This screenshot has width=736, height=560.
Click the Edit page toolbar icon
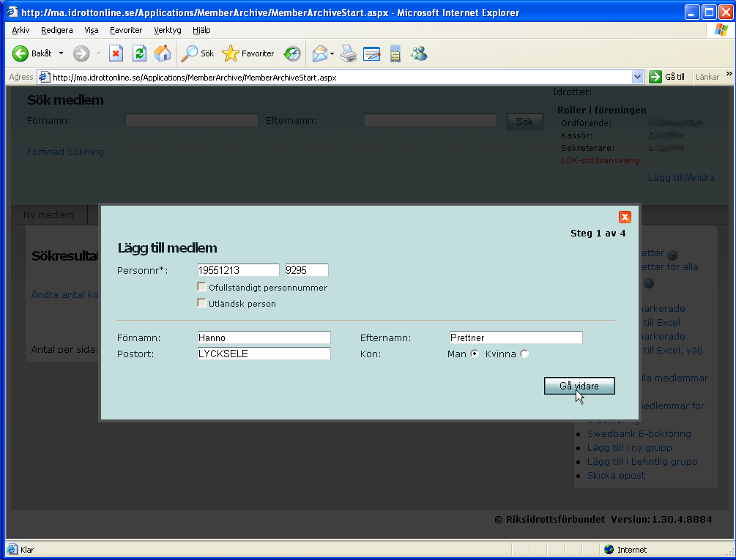[x=372, y=53]
